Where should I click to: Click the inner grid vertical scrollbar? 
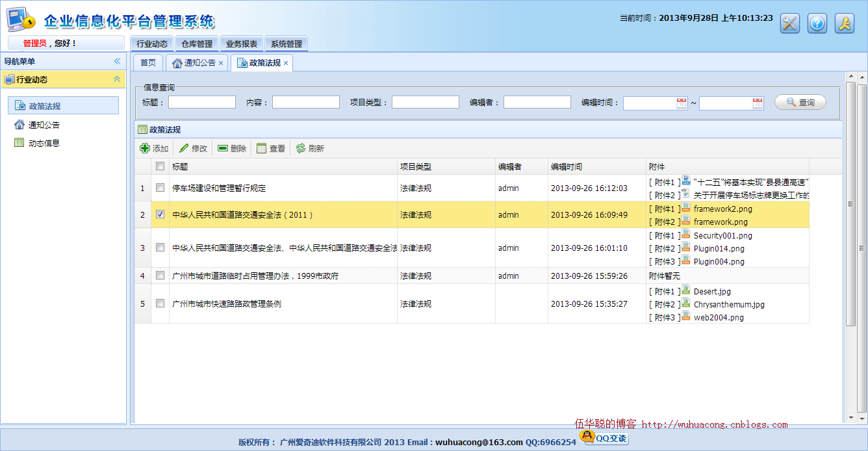tap(850, 203)
